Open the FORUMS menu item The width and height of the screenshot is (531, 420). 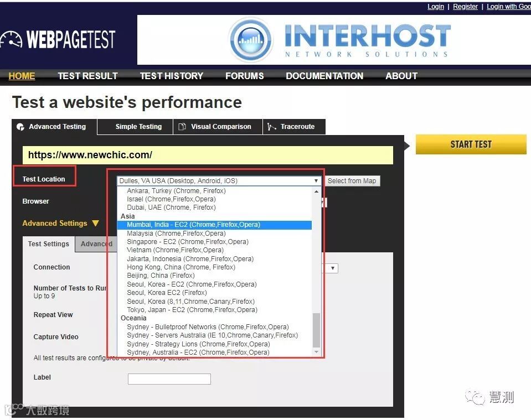click(245, 76)
